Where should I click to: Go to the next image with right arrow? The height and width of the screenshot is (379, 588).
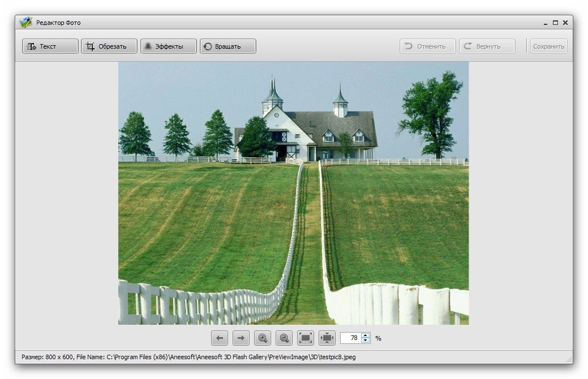[x=241, y=338]
